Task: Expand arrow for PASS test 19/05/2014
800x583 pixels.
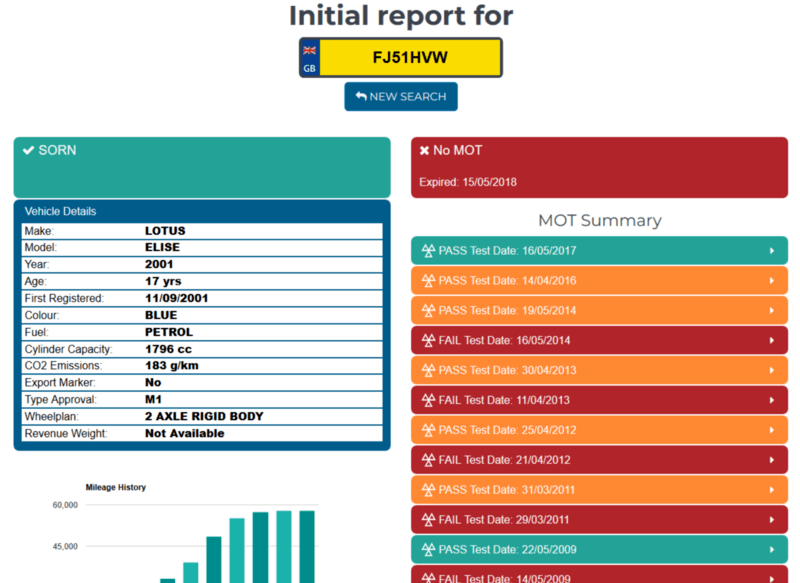Action: click(771, 311)
